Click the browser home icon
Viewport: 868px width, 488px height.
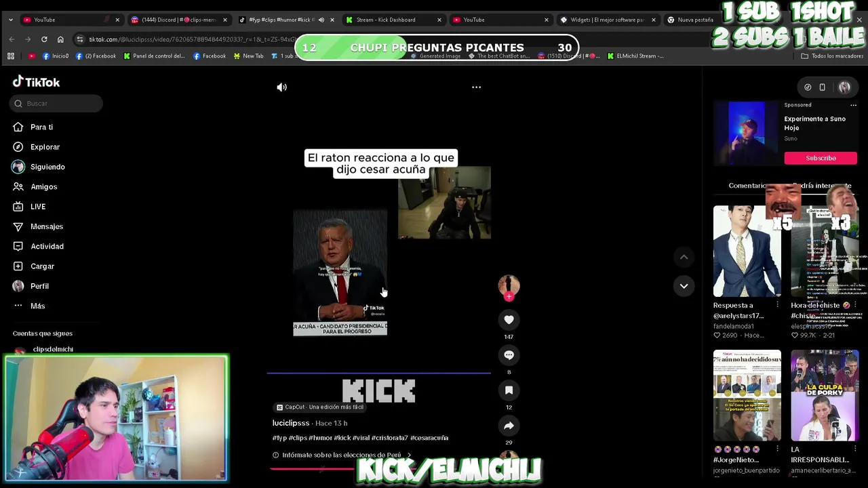click(60, 39)
